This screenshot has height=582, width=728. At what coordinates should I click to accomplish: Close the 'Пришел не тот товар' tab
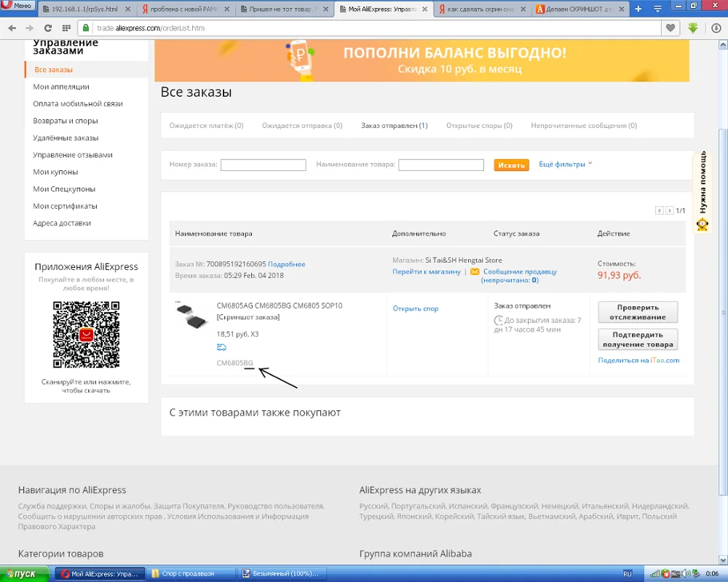tap(326, 9)
